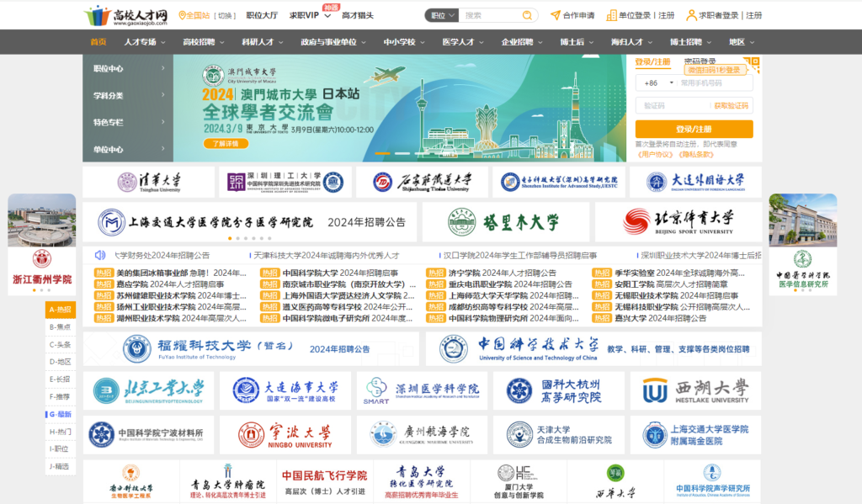Click the location pin icon beside 全国站
The height and width of the screenshot is (504, 862).
182,15
